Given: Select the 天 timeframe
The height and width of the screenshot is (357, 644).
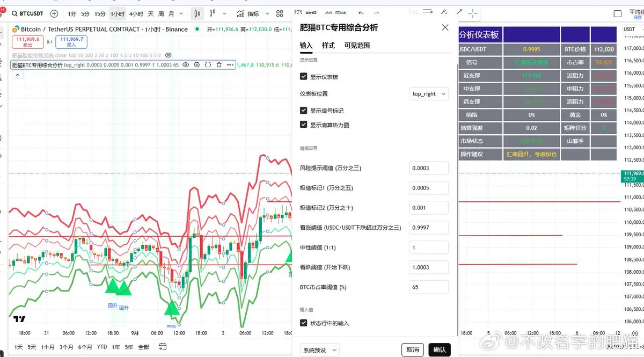Looking at the screenshot, I should 151,13.
